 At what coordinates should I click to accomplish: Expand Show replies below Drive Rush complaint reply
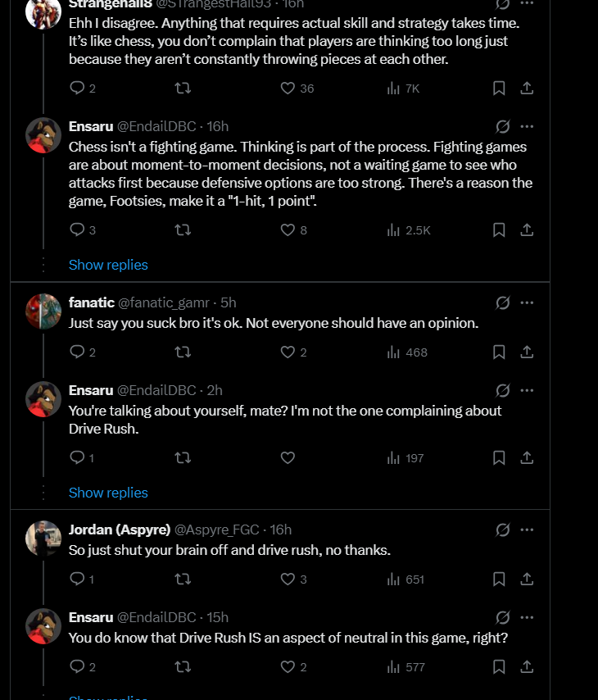pos(108,493)
